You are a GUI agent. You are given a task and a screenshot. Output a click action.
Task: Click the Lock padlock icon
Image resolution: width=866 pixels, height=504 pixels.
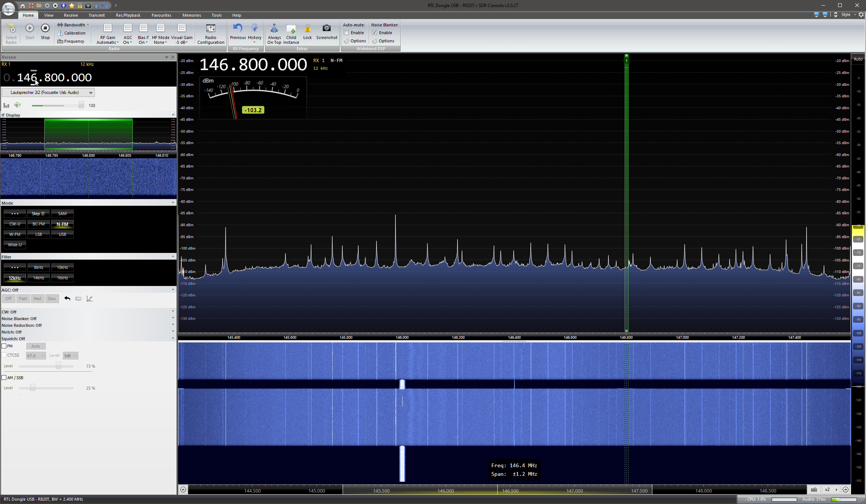point(307,29)
